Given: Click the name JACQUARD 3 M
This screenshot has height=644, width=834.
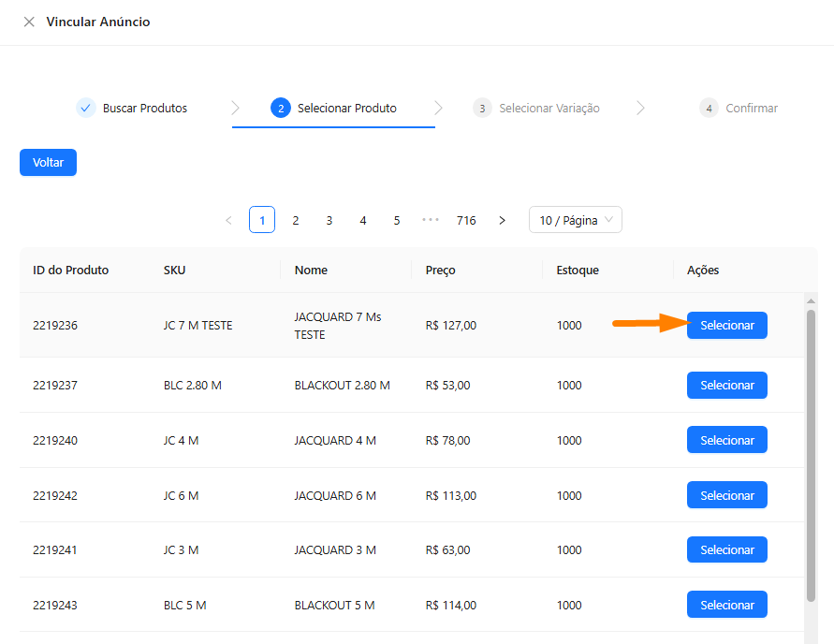Looking at the screenshot, I should (335, 549).
